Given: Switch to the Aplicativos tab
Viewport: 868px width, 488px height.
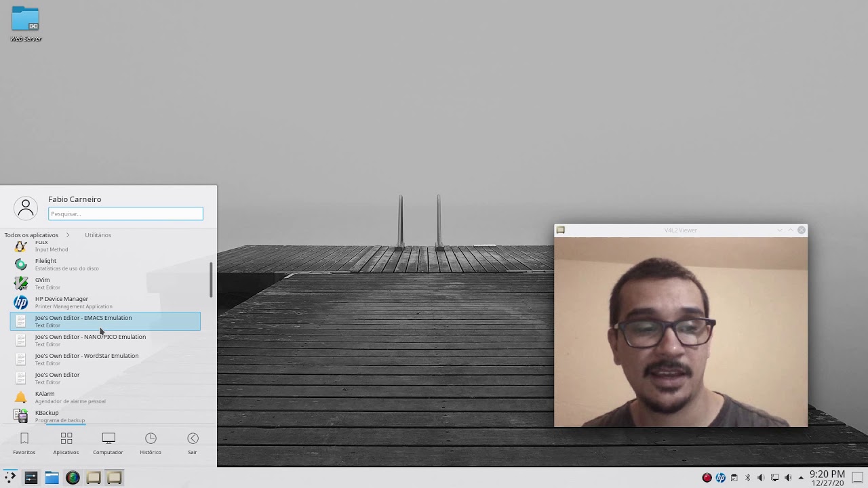Looking at the screenshot, I should point(66,444).
